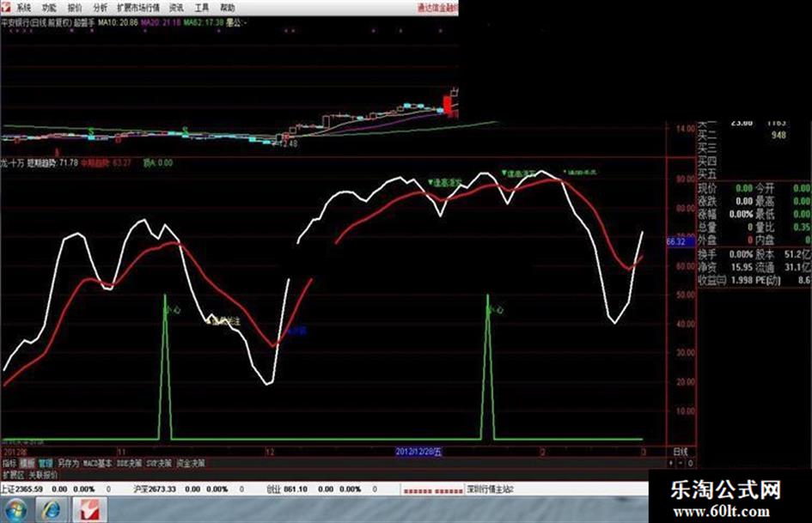The height and width of the screenshot is (523, 812).
Task: Open the 功能 menu
Action: [x=49, y=7]
